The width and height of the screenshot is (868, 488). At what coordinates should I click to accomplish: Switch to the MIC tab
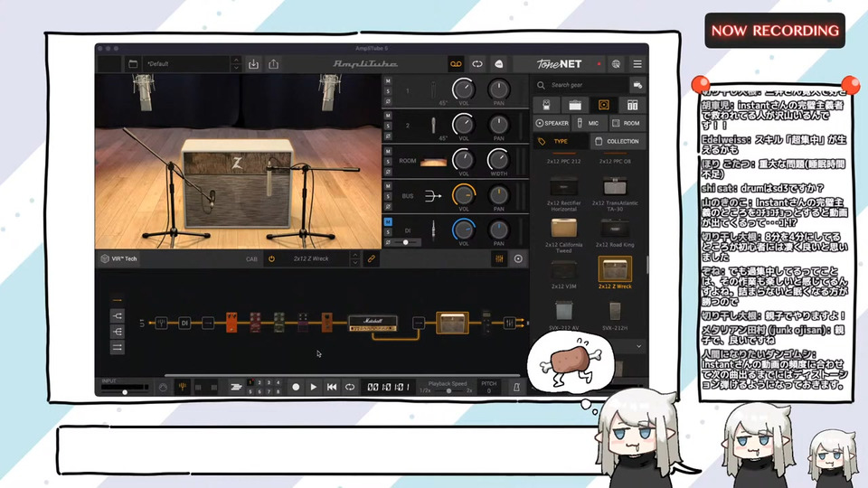click(589, 124)
